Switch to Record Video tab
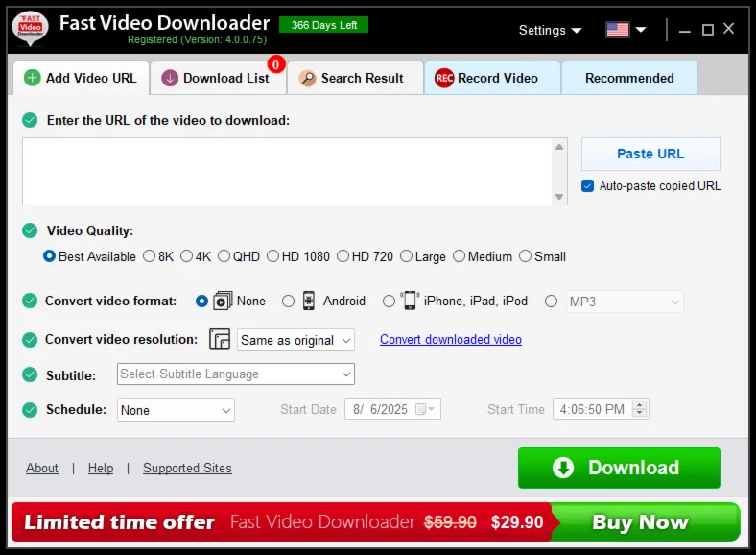 pos(492,78)
